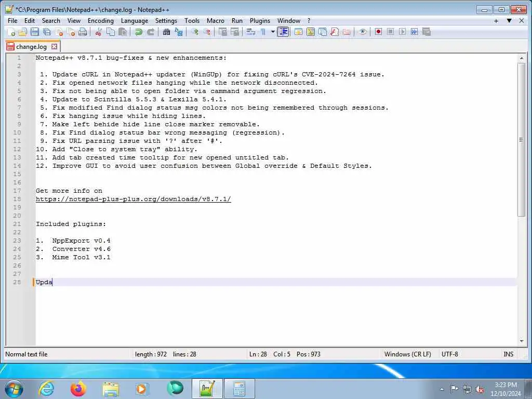532x399 pixels.
Task: Expand the Show Characters dropdown arrow
Action: click(x=273, y=32)
